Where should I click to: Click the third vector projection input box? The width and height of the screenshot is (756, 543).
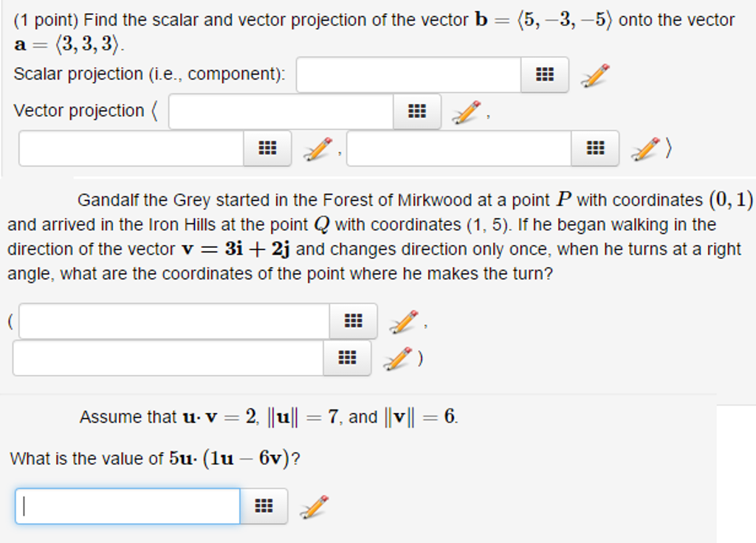click(458, 148)
